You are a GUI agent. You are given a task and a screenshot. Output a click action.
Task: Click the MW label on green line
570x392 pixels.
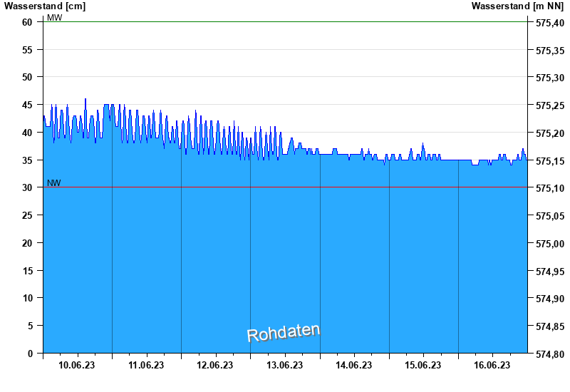point(55,17)
